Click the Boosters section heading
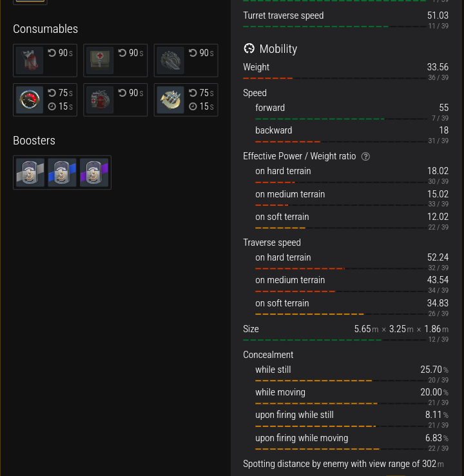The width and height of the screenshot is (464, 476). tap(34, 141)
